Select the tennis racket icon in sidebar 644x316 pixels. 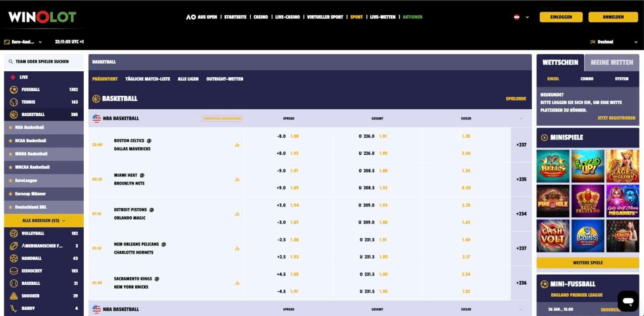click(14, 102)
